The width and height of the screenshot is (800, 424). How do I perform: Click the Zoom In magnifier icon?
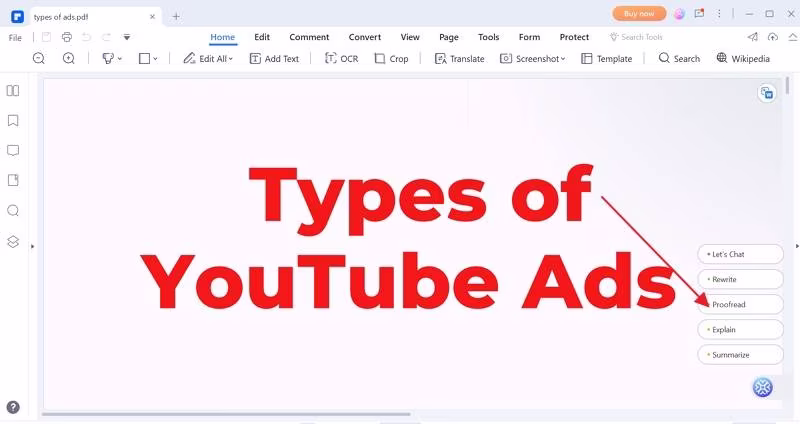click(x=68, y=59)
